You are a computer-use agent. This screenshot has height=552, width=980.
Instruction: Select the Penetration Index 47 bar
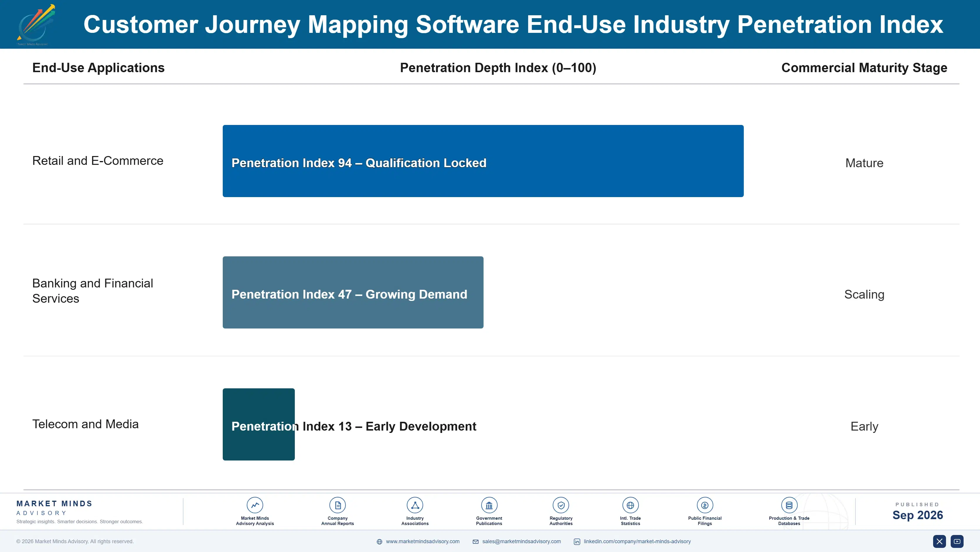pos(353,292)
